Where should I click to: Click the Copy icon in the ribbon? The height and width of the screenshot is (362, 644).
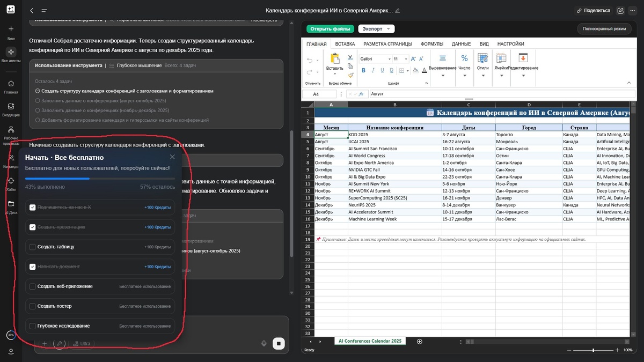[x=350, y=66]
